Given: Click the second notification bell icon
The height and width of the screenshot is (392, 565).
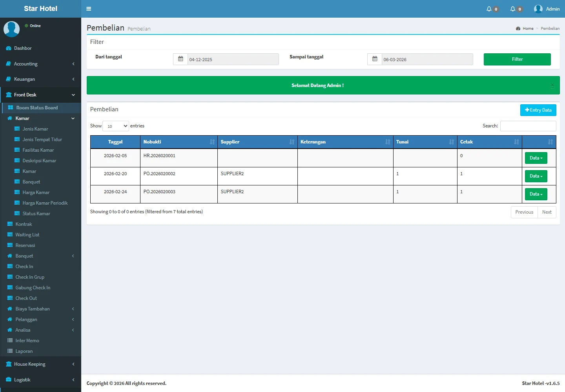Looking at the screenshot, I should point(513,9).
